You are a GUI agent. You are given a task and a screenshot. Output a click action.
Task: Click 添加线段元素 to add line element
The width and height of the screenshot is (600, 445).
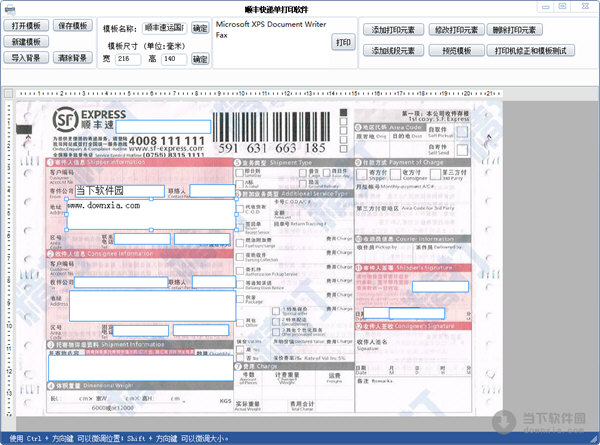pos(393,51)
